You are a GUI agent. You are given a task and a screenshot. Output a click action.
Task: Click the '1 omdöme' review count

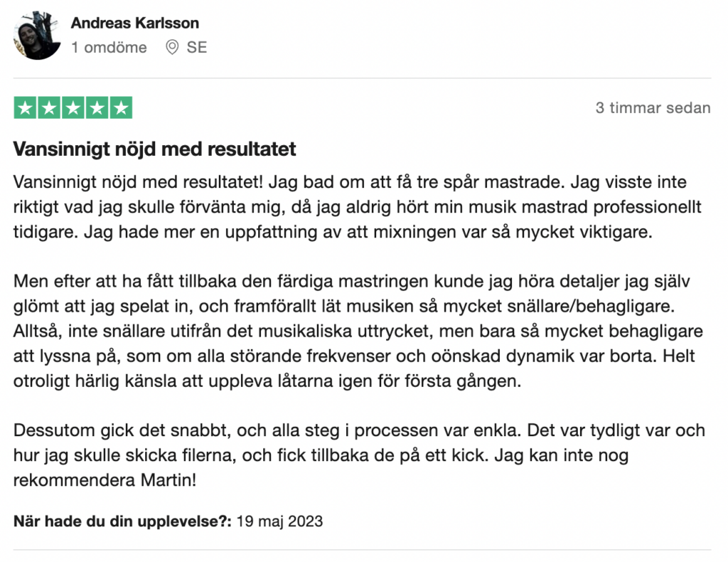(x=109, y=47)
